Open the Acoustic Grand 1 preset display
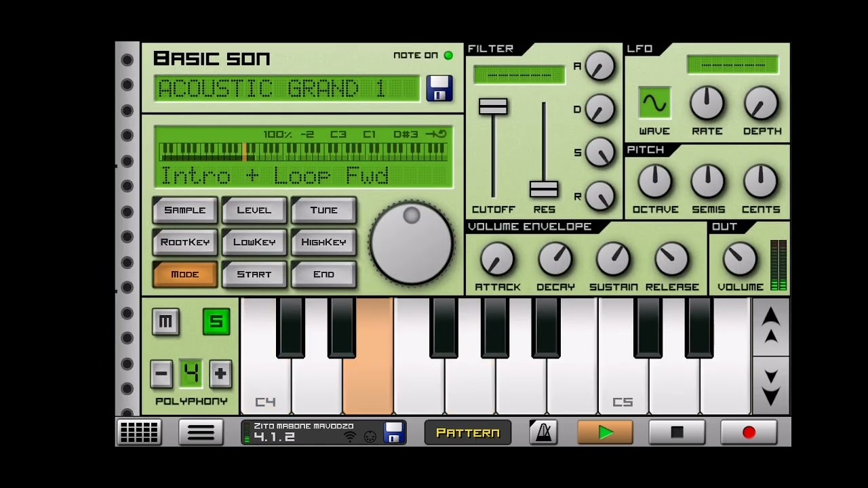 click(288, 89)
